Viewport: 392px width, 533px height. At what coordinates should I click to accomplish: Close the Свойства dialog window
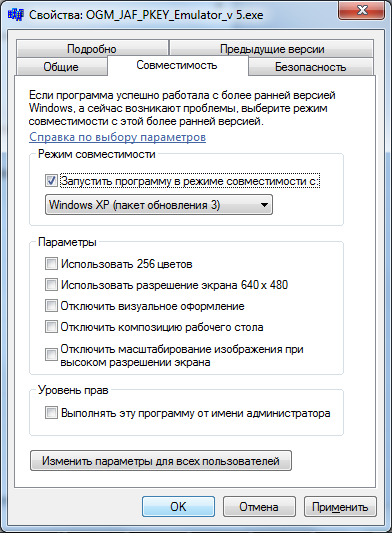pos(362,11)
